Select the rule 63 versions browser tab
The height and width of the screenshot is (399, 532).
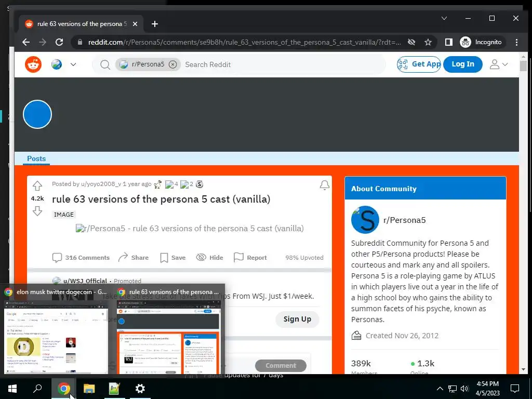click(82, 24)
